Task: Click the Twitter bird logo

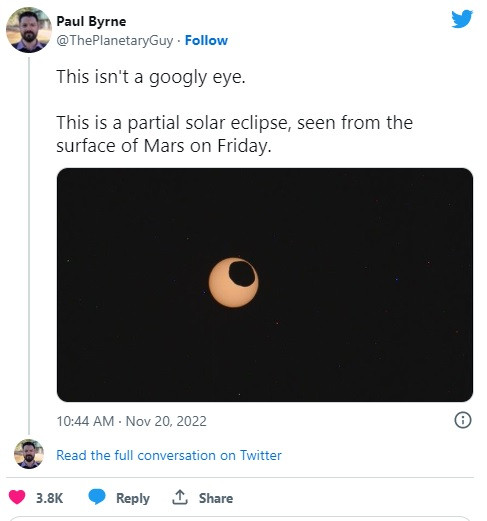Action: pos(462,19)
